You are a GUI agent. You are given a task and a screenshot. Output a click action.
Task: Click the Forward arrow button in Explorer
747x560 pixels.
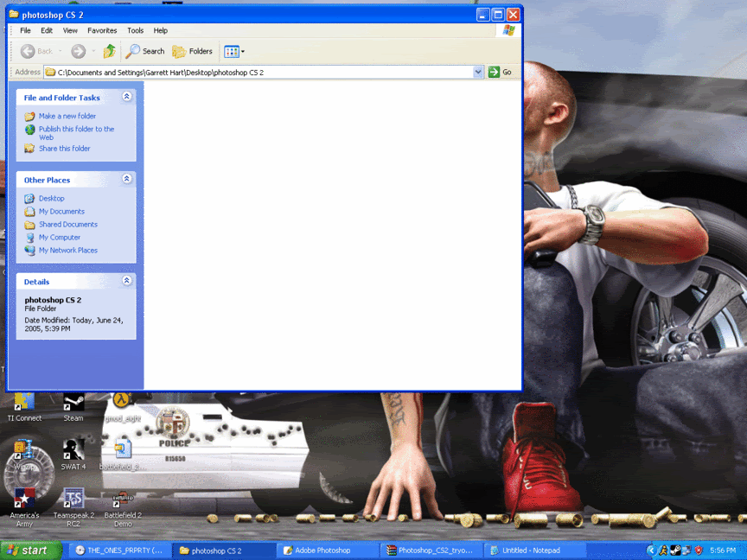click(78, 51)
